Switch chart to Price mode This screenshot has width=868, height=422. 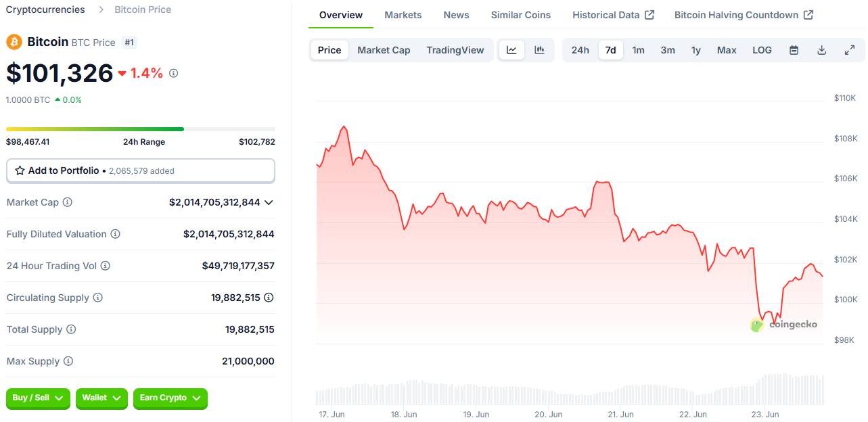[x=329, y=50]
